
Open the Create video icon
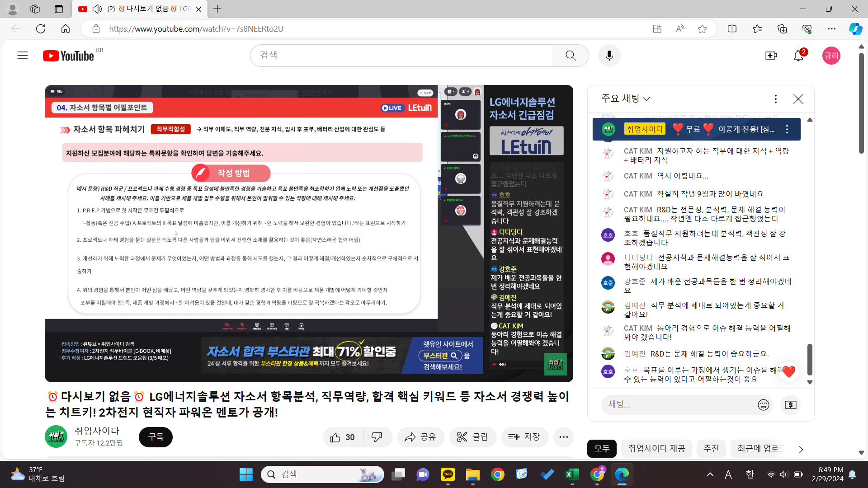tap(771, 56)
